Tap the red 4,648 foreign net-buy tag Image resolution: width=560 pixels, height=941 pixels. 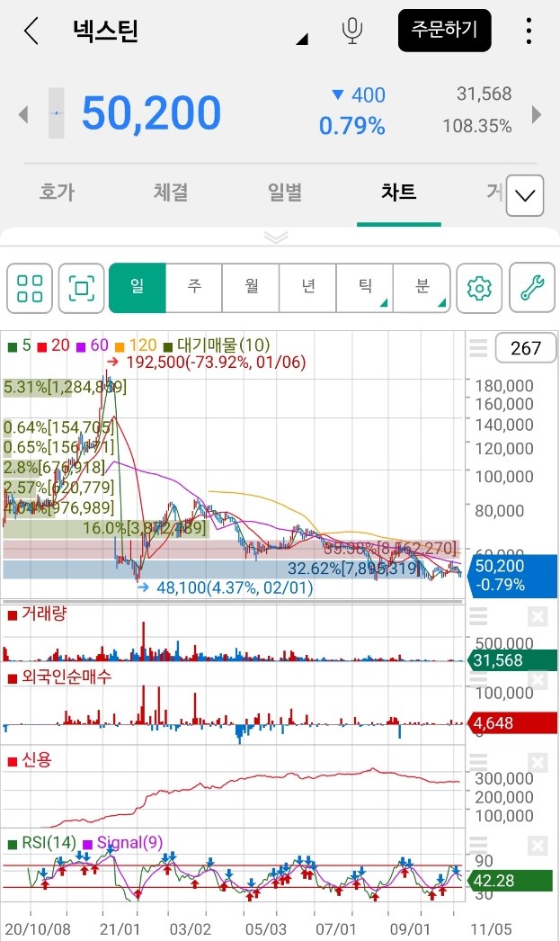pos(512,724)
